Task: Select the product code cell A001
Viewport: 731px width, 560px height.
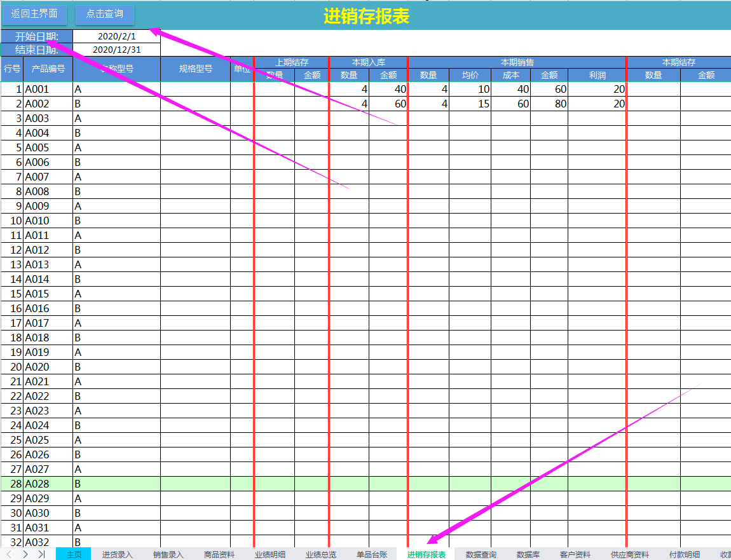Action: 48,89
